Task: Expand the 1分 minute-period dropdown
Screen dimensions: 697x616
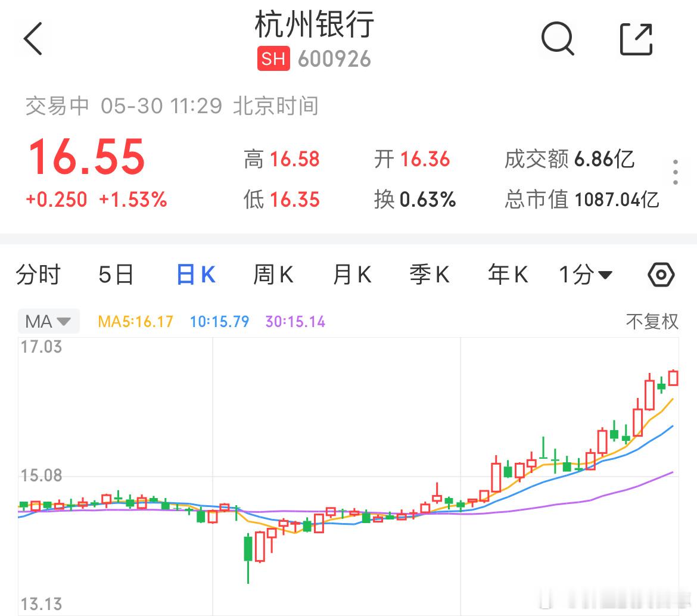Action: coord(586,274)
